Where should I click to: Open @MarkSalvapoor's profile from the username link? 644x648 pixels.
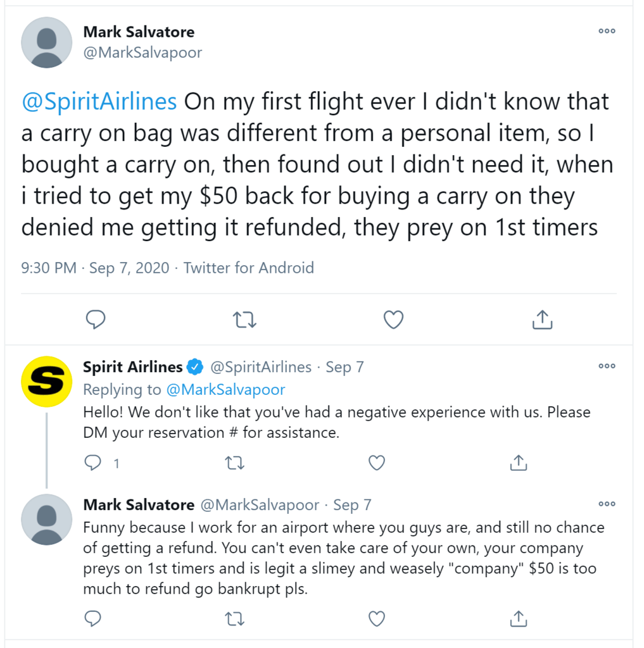coord(141,53)
